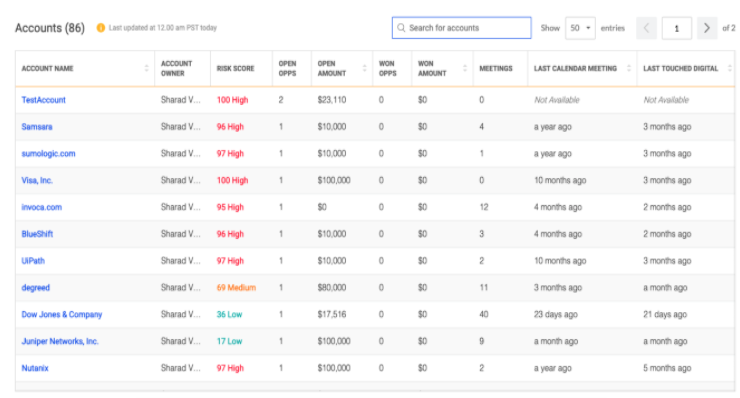
Task: Go to the next page arrow
Action: click(x=706, y=28)
